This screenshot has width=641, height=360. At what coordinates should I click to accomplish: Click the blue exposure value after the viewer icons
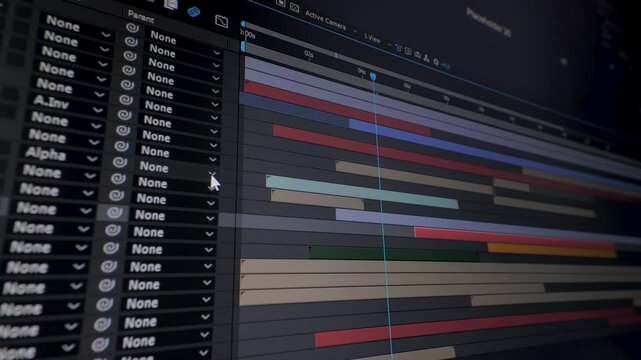click(x=445, y=65)
